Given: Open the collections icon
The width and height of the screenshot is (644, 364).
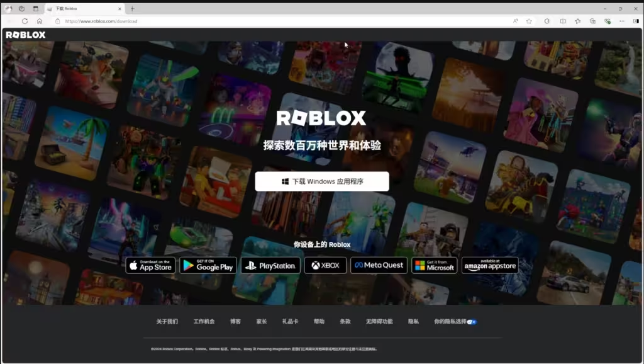Looking at the screenshot, I should click(x=592, y=21).
